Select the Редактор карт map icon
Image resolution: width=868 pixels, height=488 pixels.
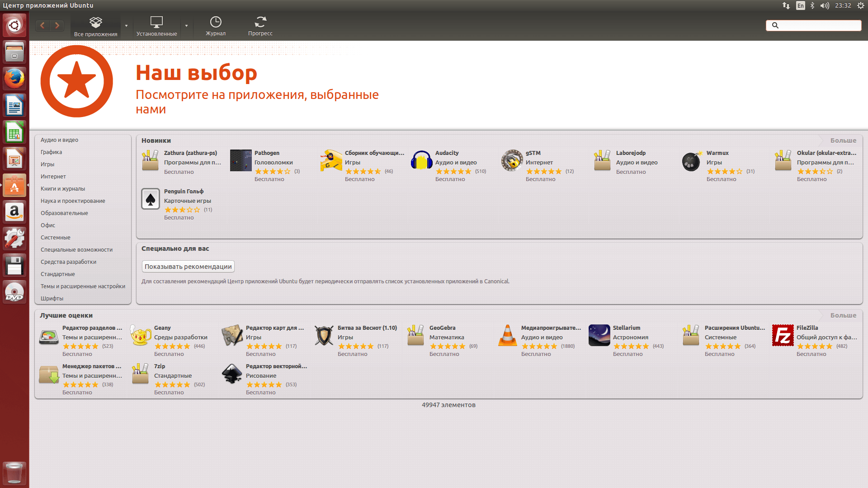click(232, 335)
